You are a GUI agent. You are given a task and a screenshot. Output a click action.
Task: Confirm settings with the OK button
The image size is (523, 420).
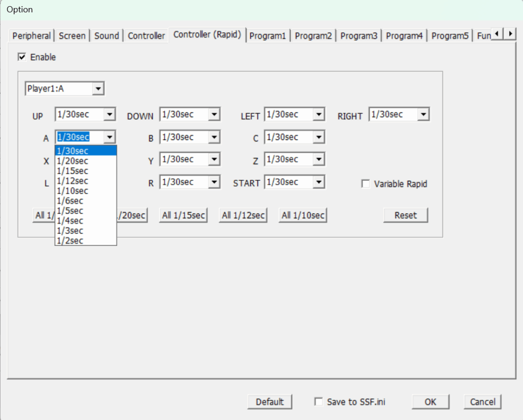tap(430, 402)
